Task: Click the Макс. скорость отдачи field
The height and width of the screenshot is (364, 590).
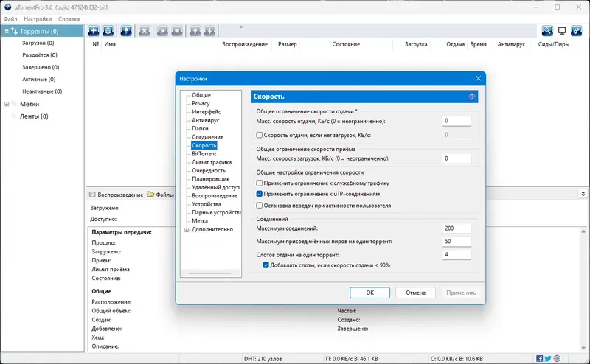Action: click(457, 121)
